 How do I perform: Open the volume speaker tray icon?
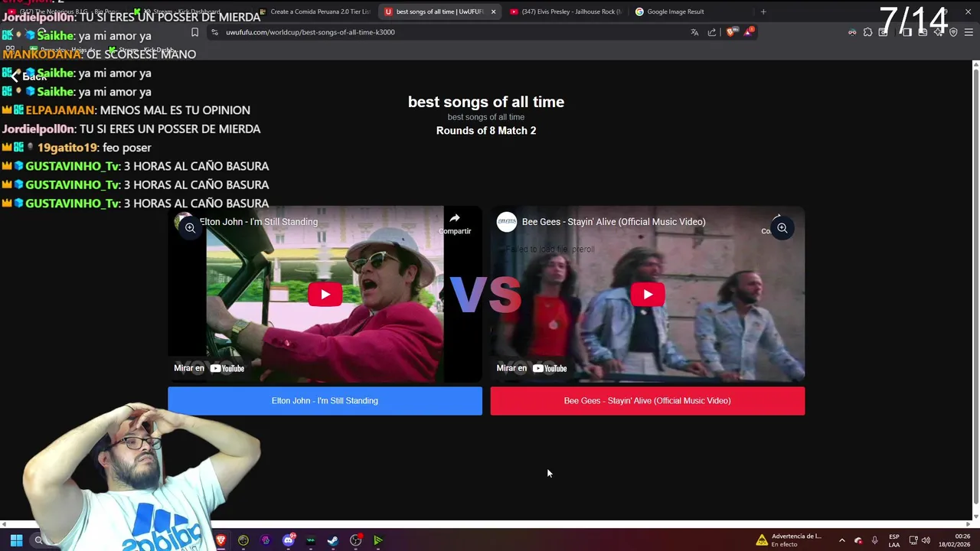926,540
